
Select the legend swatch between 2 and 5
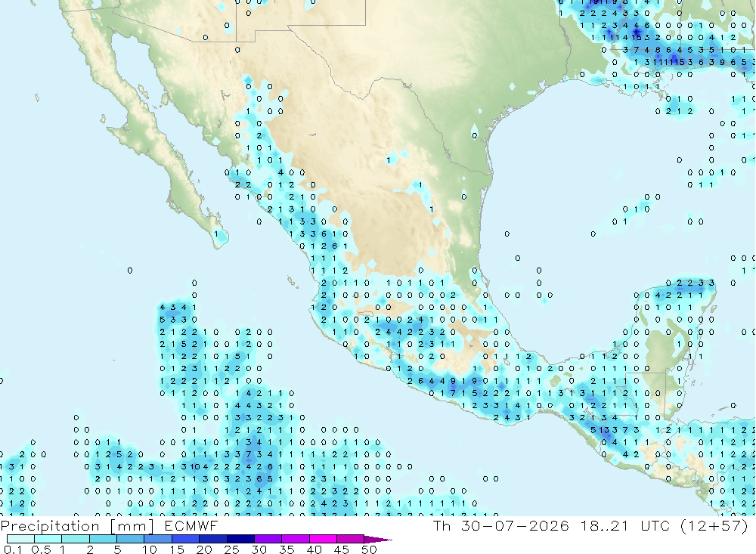point(103,539)
